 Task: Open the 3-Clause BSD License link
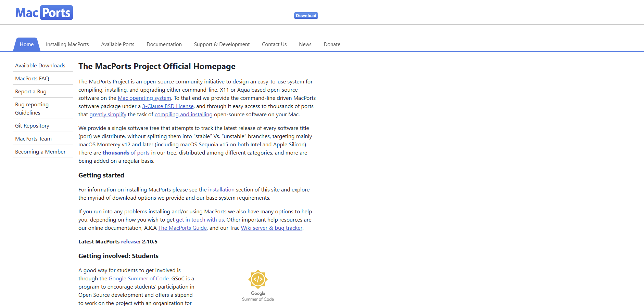point(168,106)
